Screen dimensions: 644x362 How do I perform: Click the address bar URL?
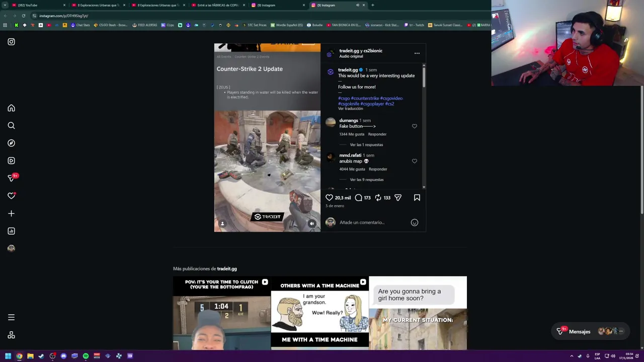[x=63, y=16]
